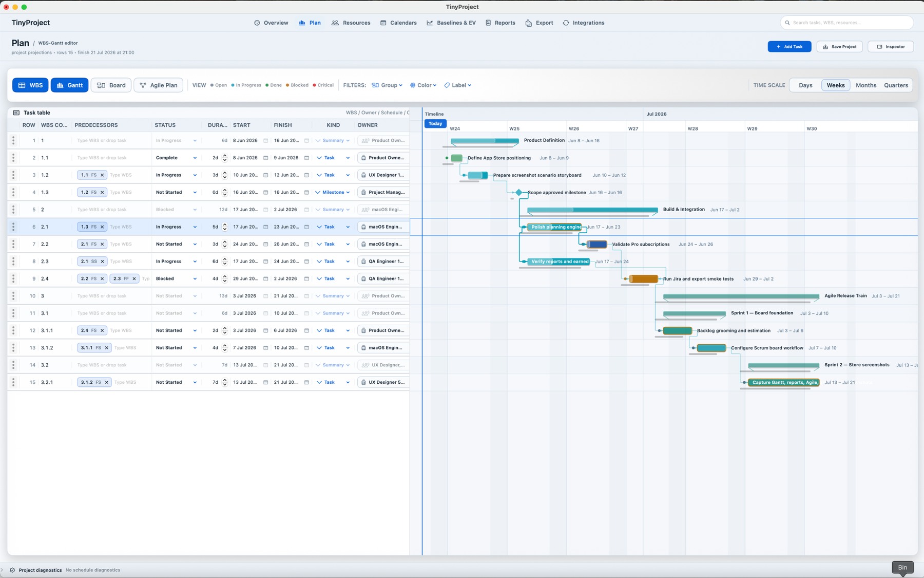
Task: Click the Task table panel icon
Action: (x=16, y=113)
